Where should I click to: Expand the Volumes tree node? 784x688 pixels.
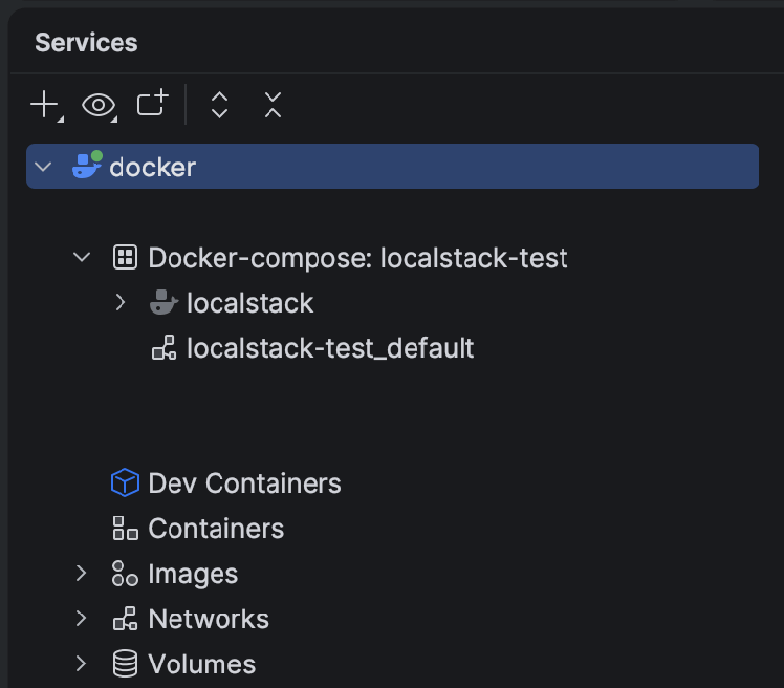coord(81,663)
